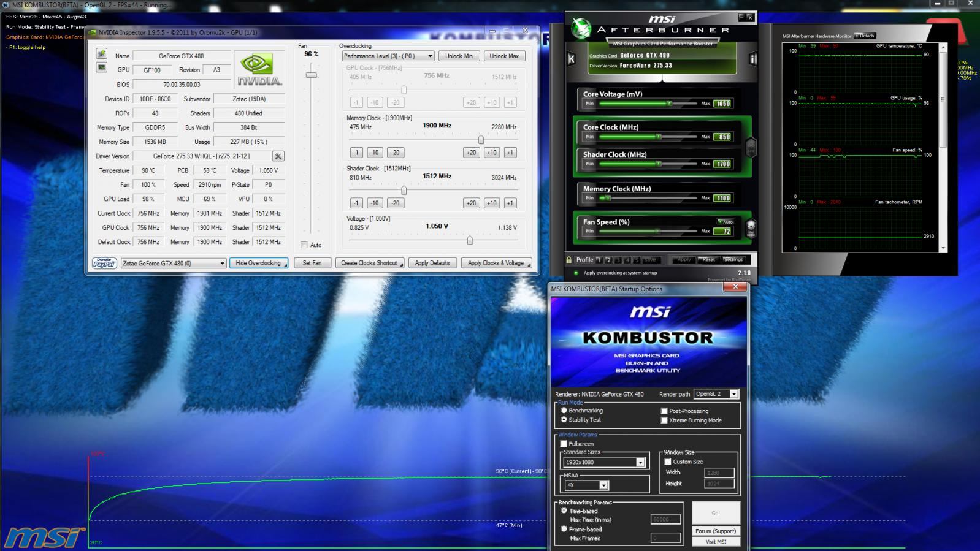
Task: Adjust the Afterburner Core Clock slider
Action: click(x=659, y=137)
